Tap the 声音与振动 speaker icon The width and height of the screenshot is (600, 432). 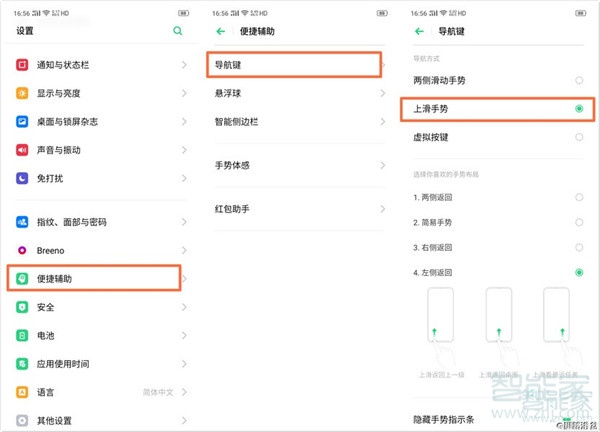23,150
